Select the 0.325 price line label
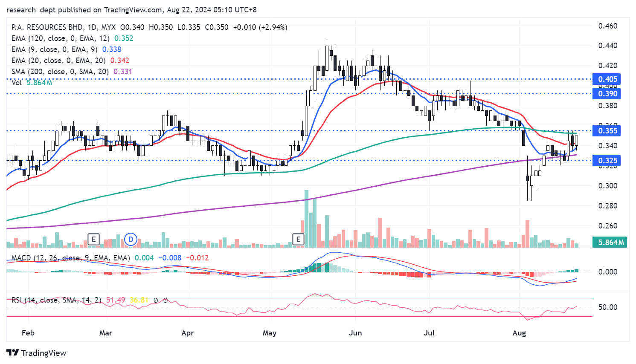Image resolution: width=636 pixels, height=364 pixels. [x=607, y=161]
